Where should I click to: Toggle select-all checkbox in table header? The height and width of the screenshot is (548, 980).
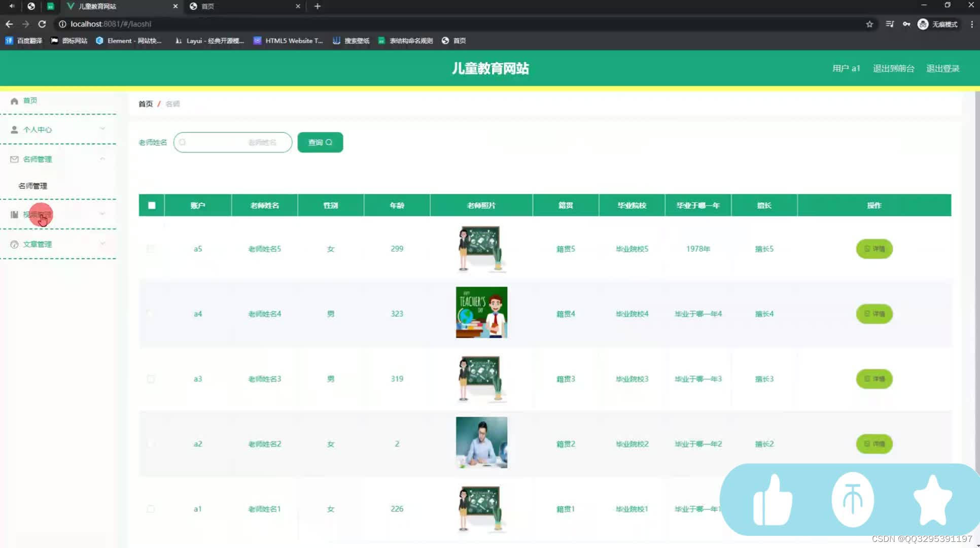pos(152,205)
